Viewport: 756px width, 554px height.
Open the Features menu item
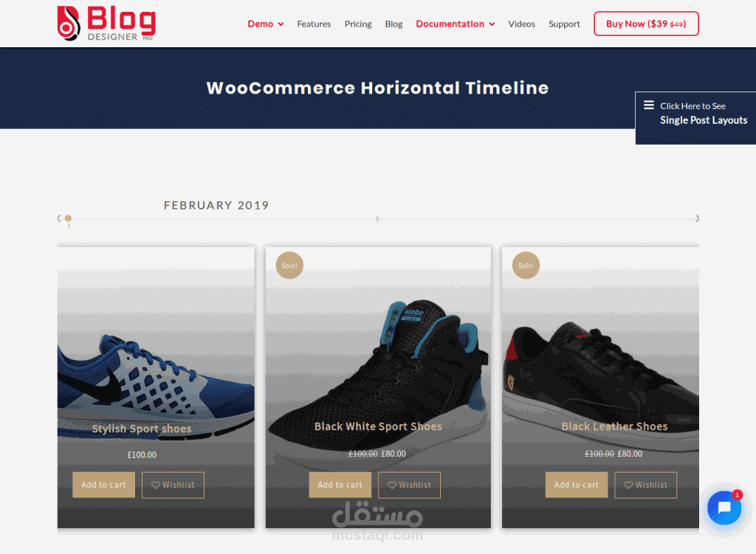(314, 24)
